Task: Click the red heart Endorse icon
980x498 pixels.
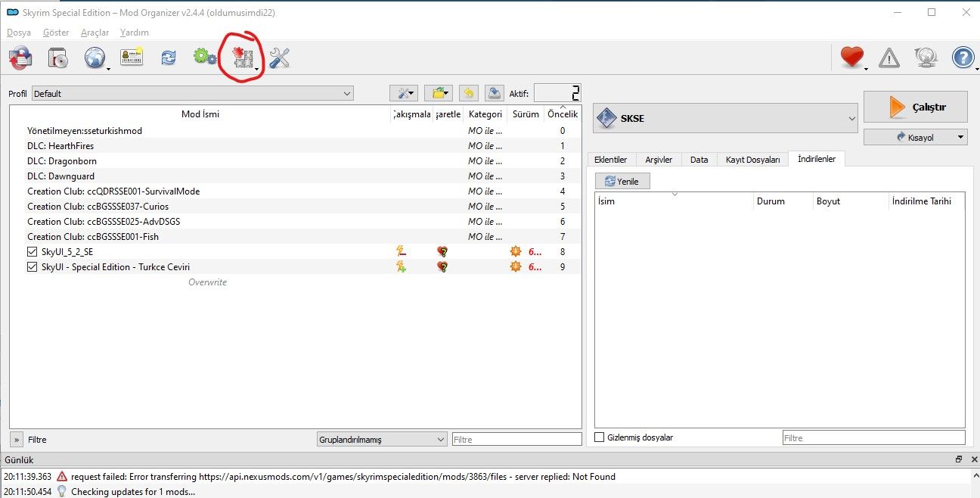Action: tap(852, 58)
